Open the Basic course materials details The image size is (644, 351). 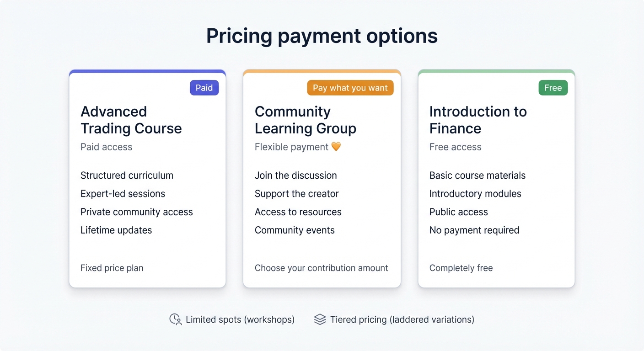(477, 175)
